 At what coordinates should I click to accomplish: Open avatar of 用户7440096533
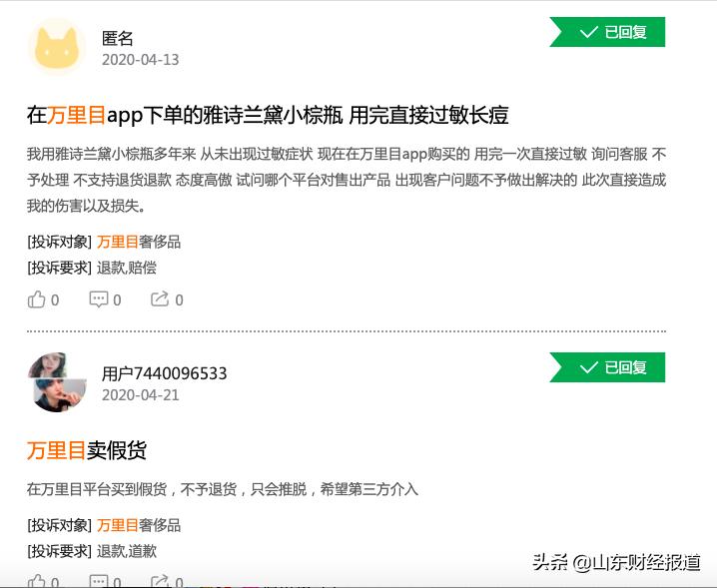(57, 382)
